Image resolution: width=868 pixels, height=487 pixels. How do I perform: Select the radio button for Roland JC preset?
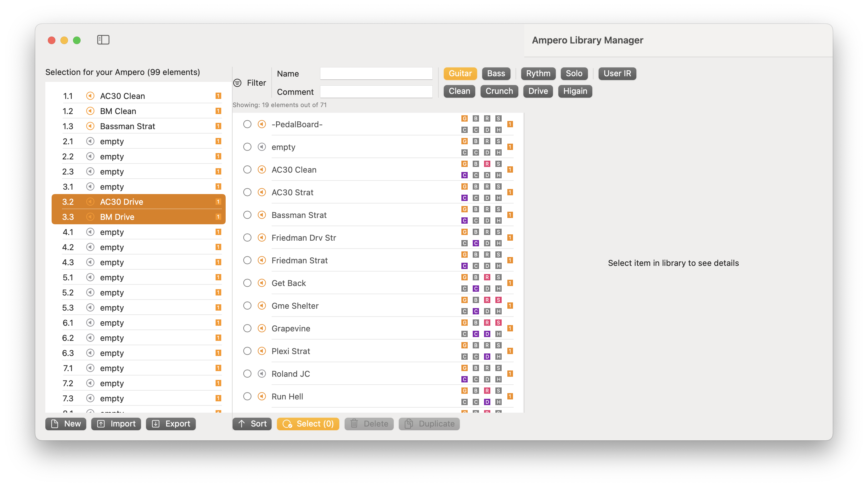246,374
